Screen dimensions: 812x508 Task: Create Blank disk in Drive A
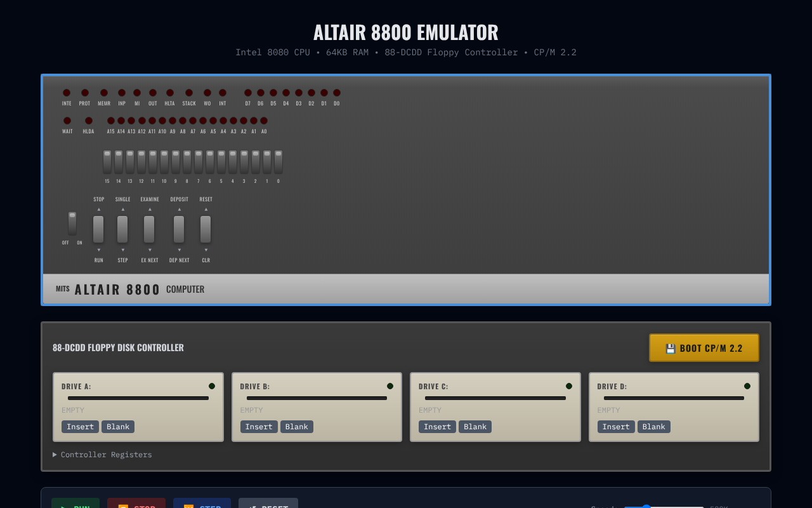(x=118, y=427)
